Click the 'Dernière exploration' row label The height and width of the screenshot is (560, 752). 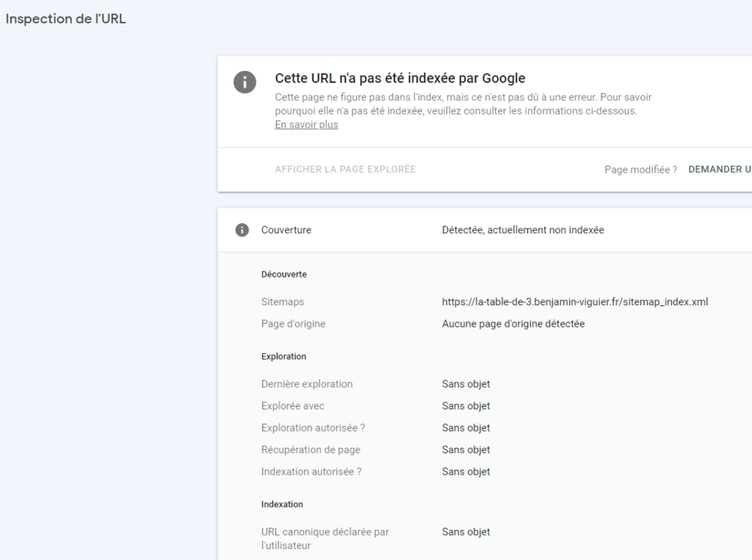[306, 384]
